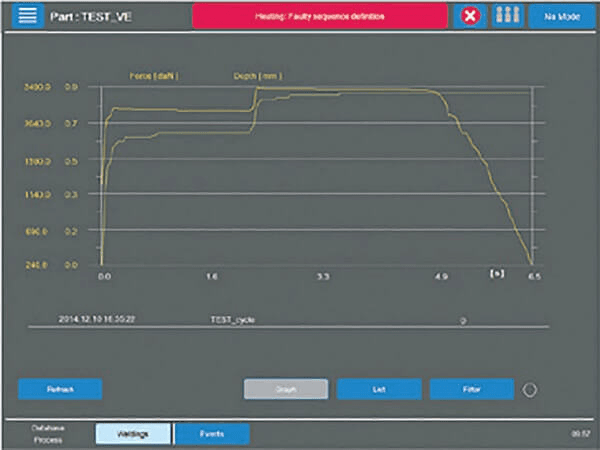Open the No Mode selector button
Screen dimensions: 600x450
562,16
